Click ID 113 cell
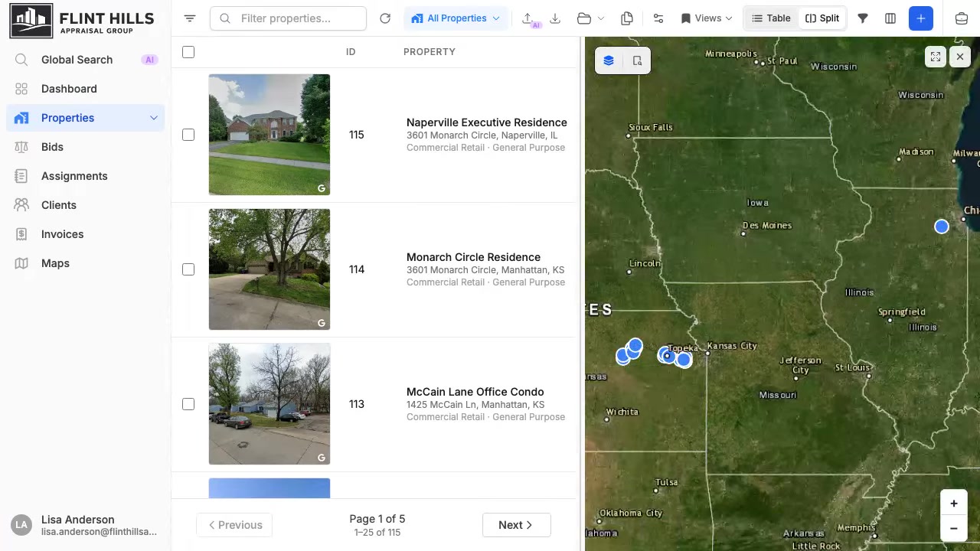The image size is (980, 551). [x=357, y=404]
